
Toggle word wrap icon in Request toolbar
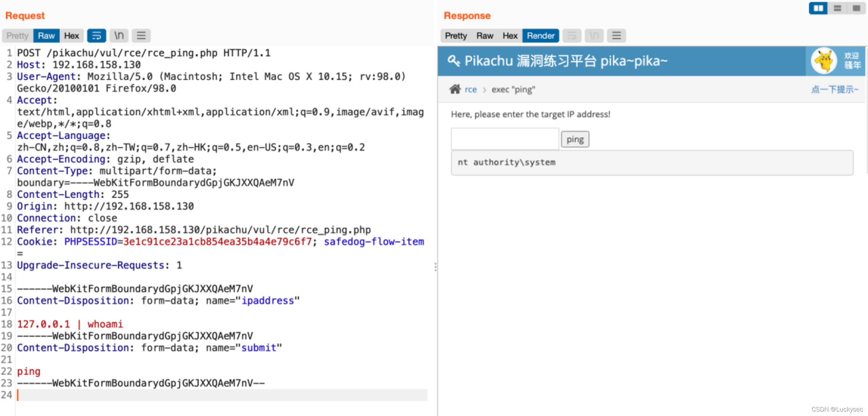tap(97, 36)
